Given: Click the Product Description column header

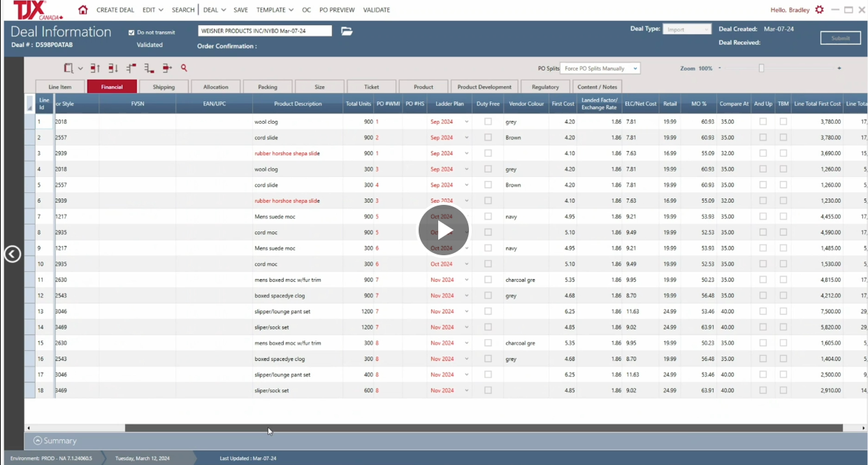Looking at the screenshot, I should click(298, 103).
